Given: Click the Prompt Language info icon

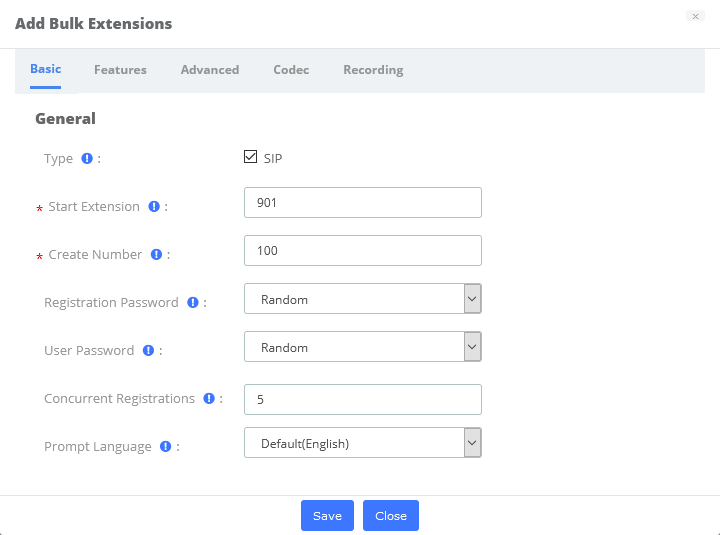Looking at the screenshot, I should [x=165, y=446].
